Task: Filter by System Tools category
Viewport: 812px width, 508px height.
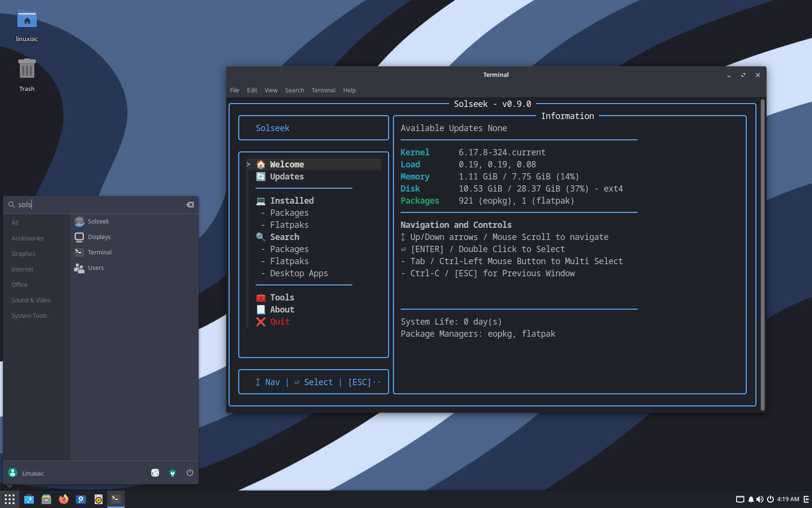Action: (29, 316)
